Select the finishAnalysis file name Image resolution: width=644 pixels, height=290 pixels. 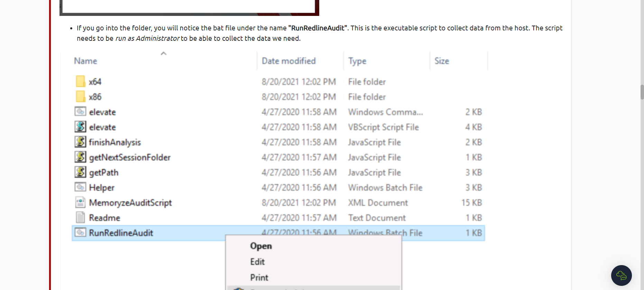coord(115,142)
